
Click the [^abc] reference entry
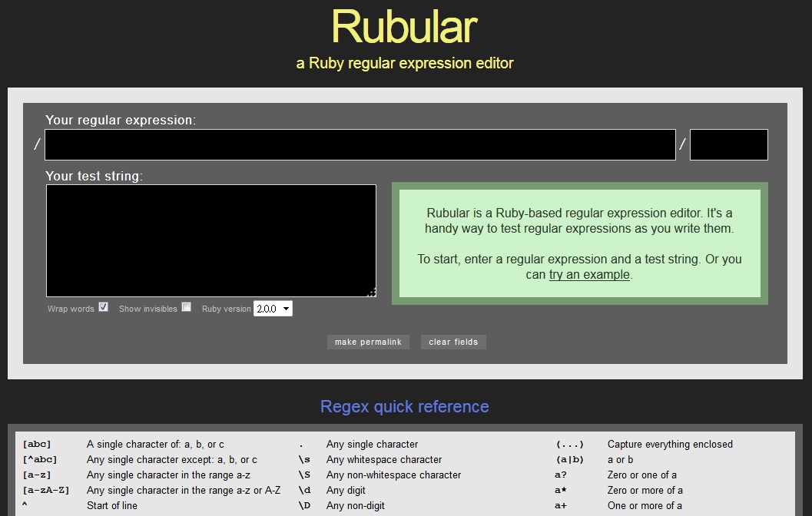click(x=40, y=460)
